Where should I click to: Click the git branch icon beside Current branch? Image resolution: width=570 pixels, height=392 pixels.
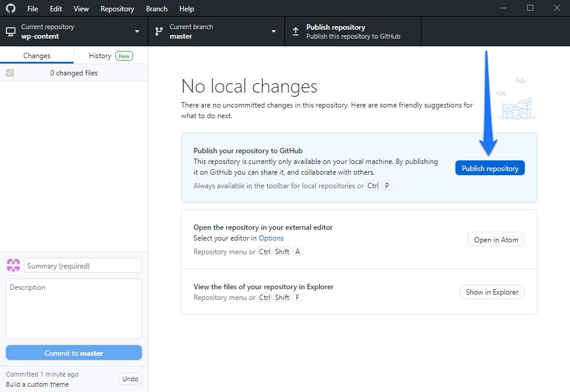tap(159, 31)
